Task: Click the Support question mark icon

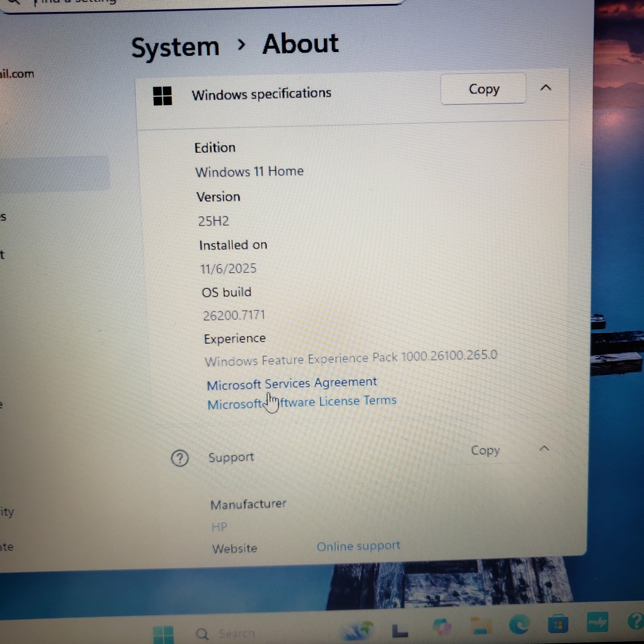Action: (180, 458)
